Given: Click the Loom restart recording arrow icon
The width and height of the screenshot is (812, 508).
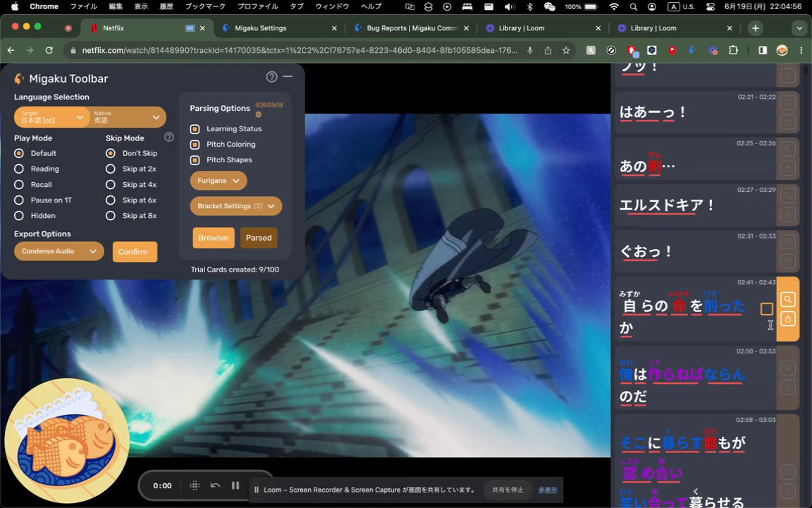Looking at the screenshot, I should click(x=215, y=485).
